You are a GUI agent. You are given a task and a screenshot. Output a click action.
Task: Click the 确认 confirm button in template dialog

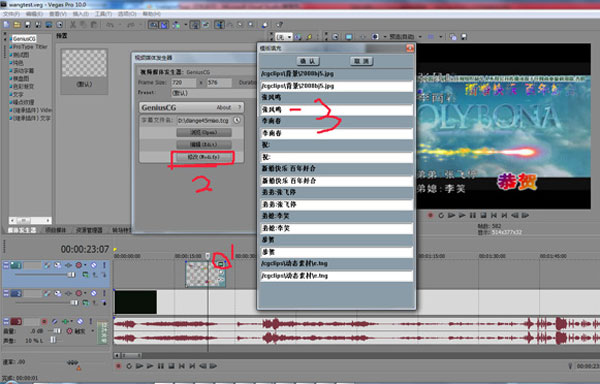(x=308, y=61)
